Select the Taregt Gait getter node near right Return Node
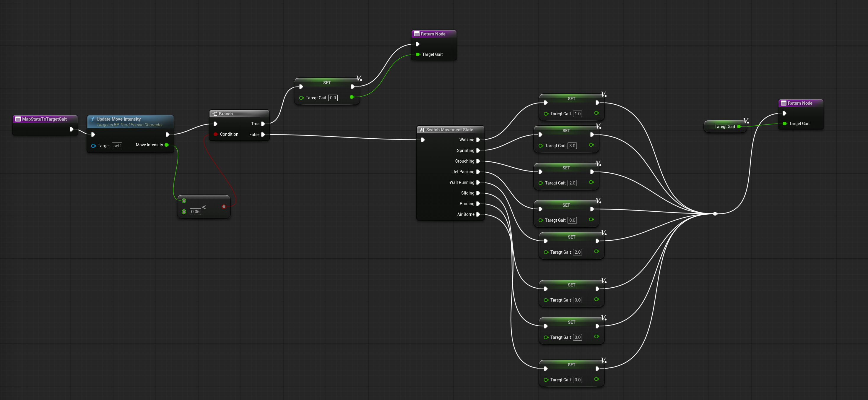Screen dimensions: 868x400 point(725,127)
